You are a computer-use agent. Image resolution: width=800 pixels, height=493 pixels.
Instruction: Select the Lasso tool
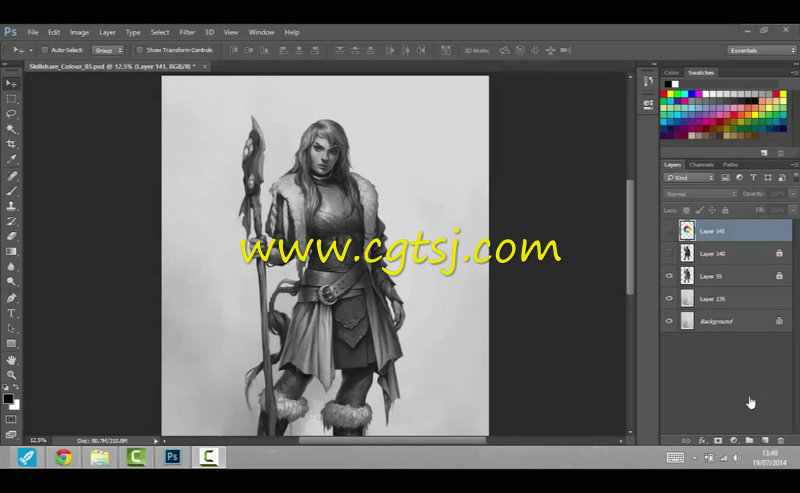(11, 113)
